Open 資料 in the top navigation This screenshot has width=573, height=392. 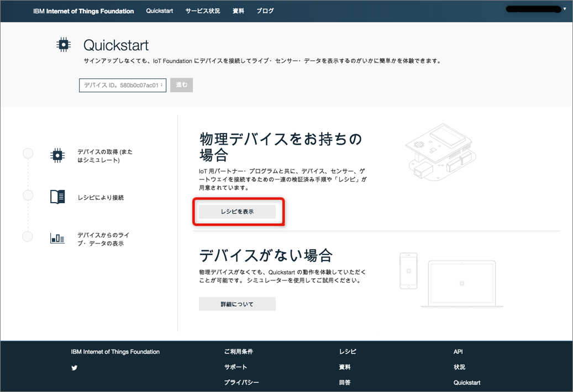[238, 11]
